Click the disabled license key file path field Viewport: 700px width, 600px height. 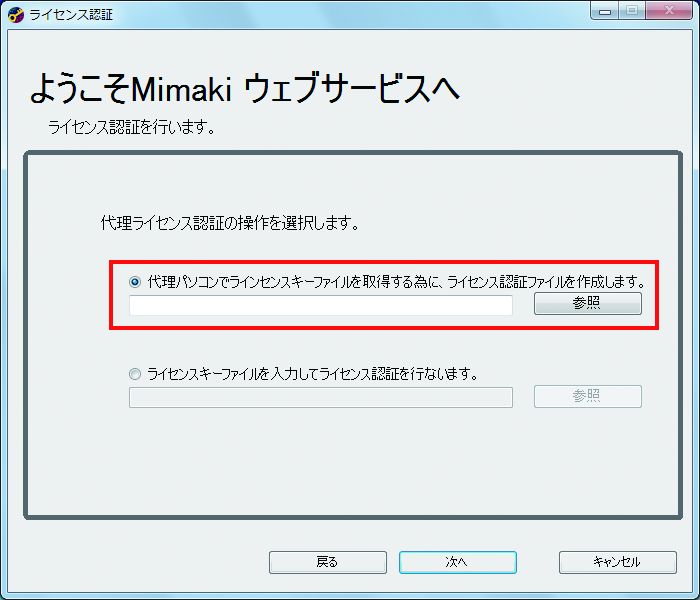tap(321, 397)
